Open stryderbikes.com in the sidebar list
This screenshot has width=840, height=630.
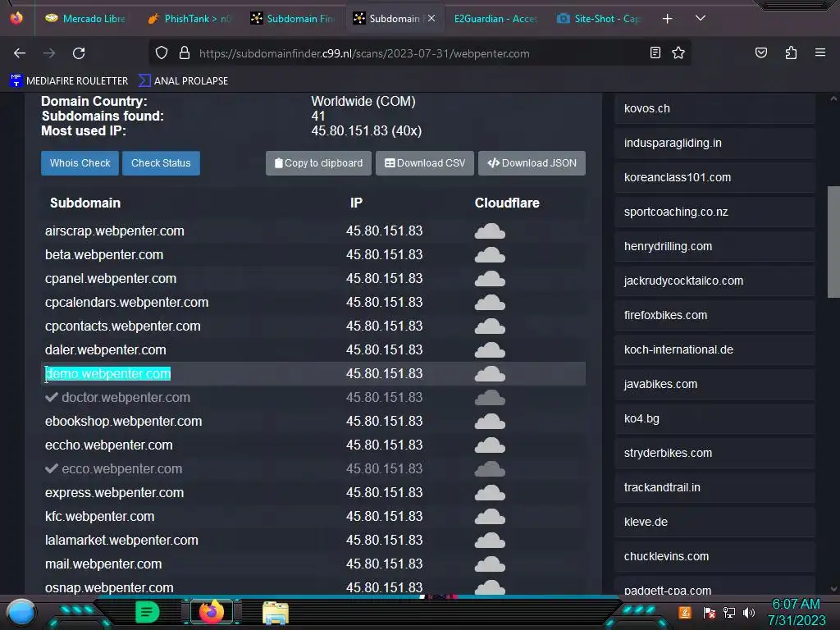(714, 453)
